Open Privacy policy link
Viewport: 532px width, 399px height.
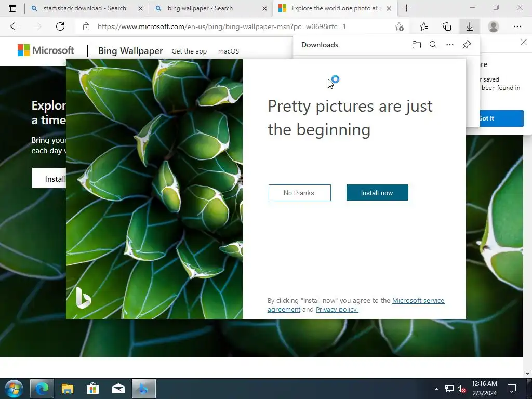coord(337,309)
